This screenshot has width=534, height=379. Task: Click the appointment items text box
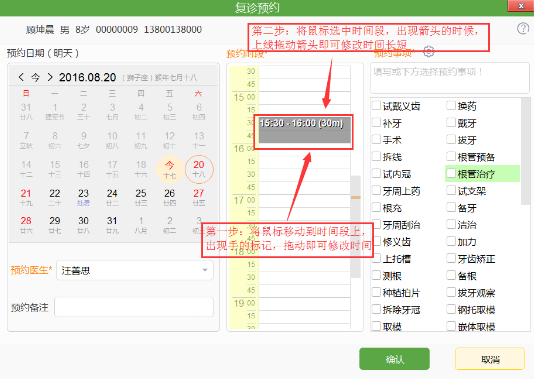[x=450, y=78]
